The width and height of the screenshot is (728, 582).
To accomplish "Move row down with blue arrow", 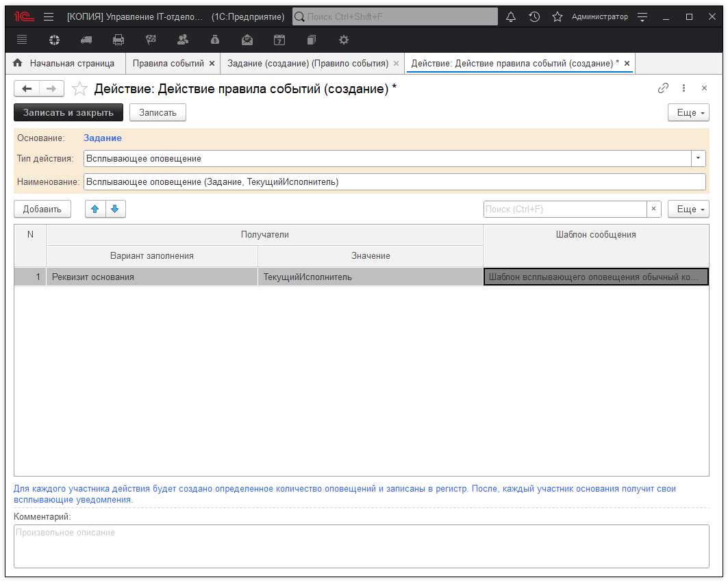I will tap(115, 209).
